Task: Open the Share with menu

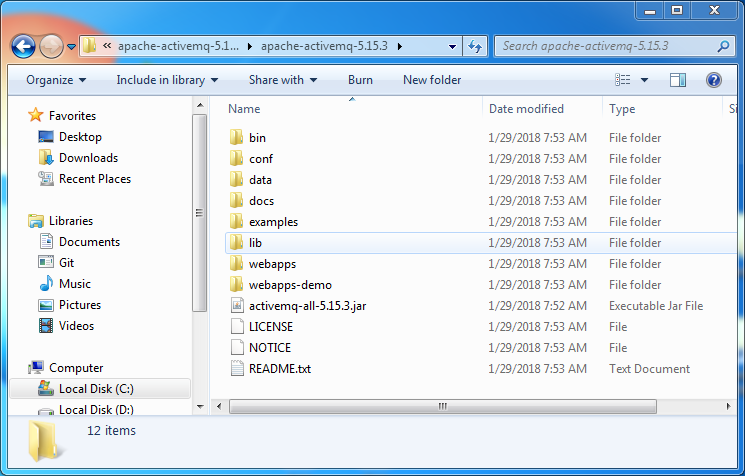Action: tap(283, 80)
